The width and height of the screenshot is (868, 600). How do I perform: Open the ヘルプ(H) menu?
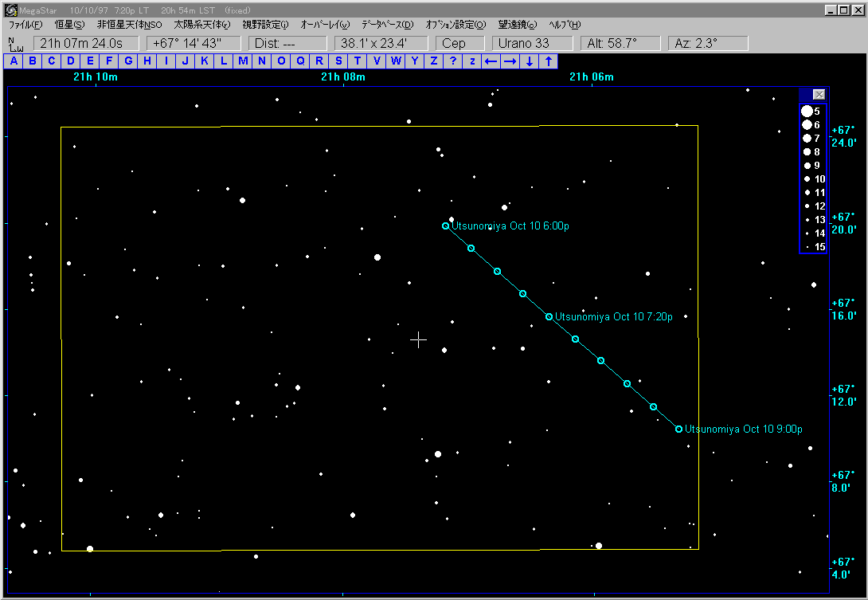[x=565, y=25]
